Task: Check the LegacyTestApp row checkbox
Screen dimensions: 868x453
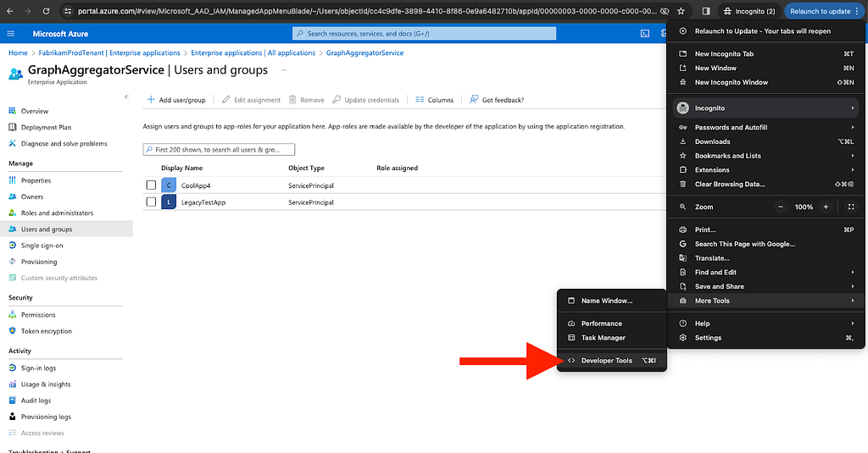Action: (x=151, y=202)
